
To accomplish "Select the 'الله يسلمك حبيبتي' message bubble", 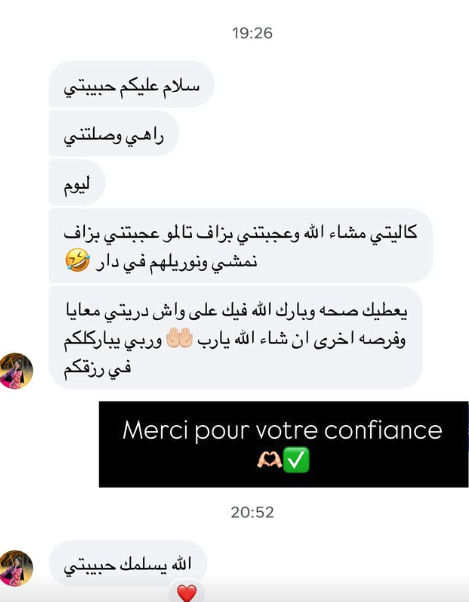I will pos(128,563).
